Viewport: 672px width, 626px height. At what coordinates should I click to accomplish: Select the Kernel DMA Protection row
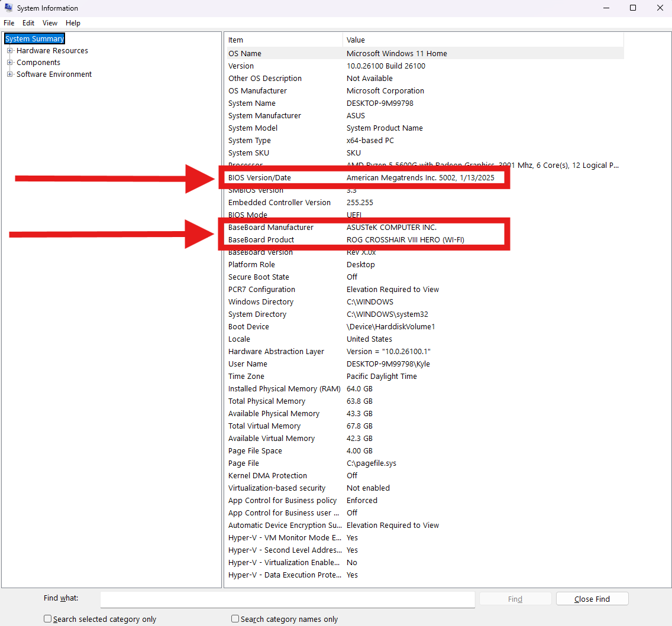(x=425, y=476)
